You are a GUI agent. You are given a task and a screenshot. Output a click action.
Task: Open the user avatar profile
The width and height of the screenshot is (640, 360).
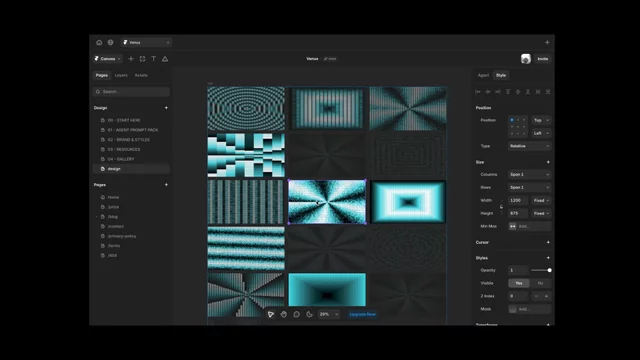[x=526, y=59]
